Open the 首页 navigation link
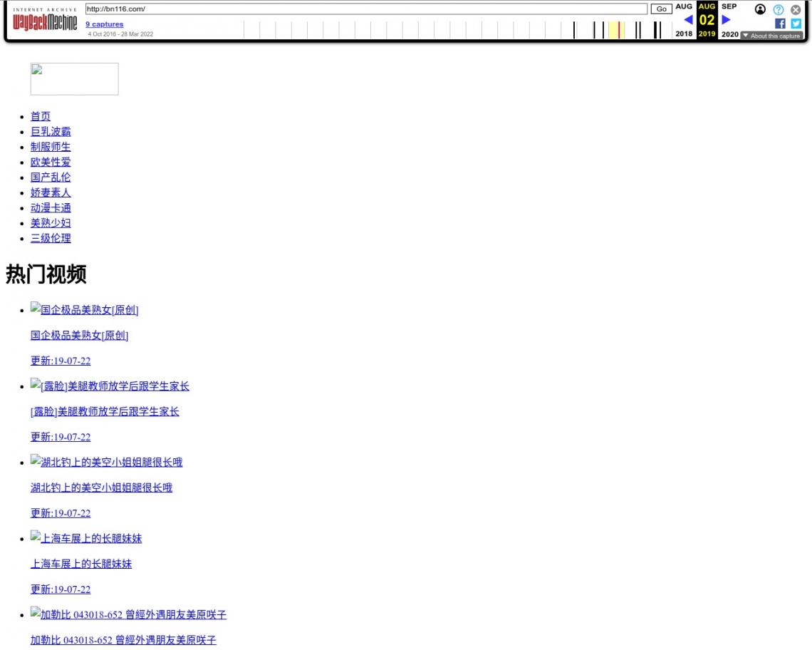The image size is (812, 650). 41,116
